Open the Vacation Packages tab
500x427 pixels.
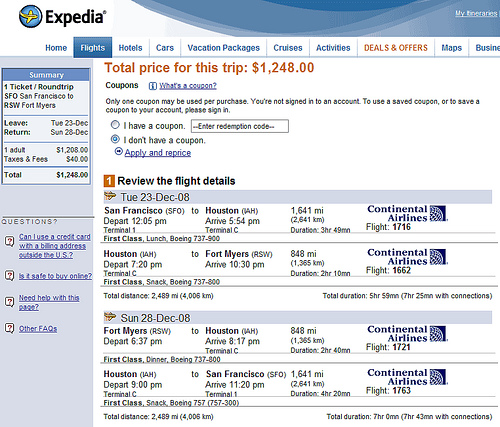[223, 48]
